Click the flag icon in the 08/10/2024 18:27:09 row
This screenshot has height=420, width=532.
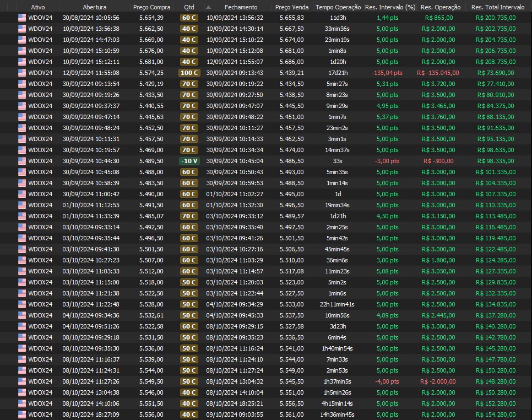[22, 414]
